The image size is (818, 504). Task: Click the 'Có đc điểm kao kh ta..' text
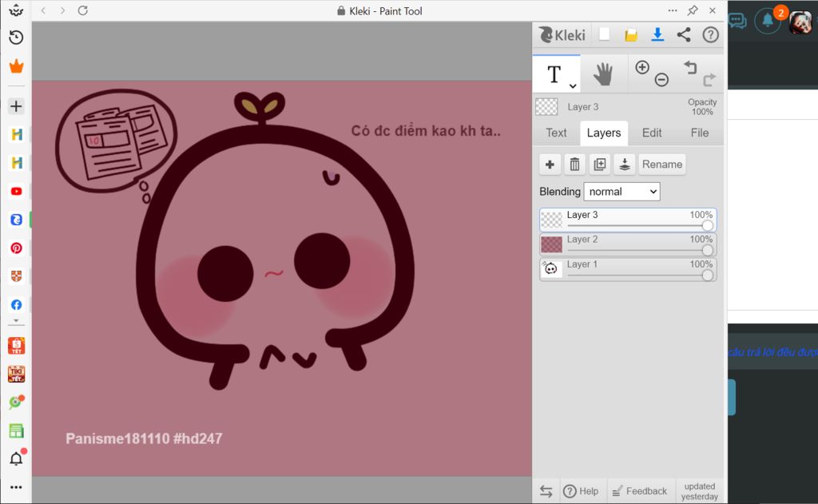(426, 131)
